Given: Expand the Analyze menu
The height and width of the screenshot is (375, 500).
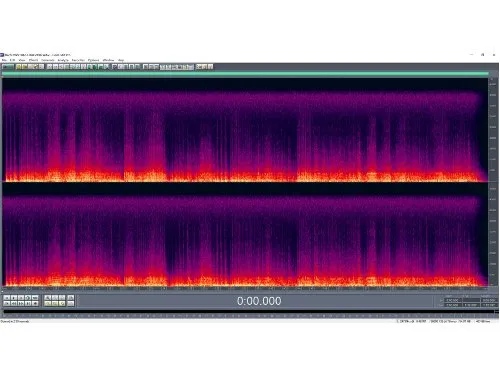Looking at the screenshot, I should (63, 60).
